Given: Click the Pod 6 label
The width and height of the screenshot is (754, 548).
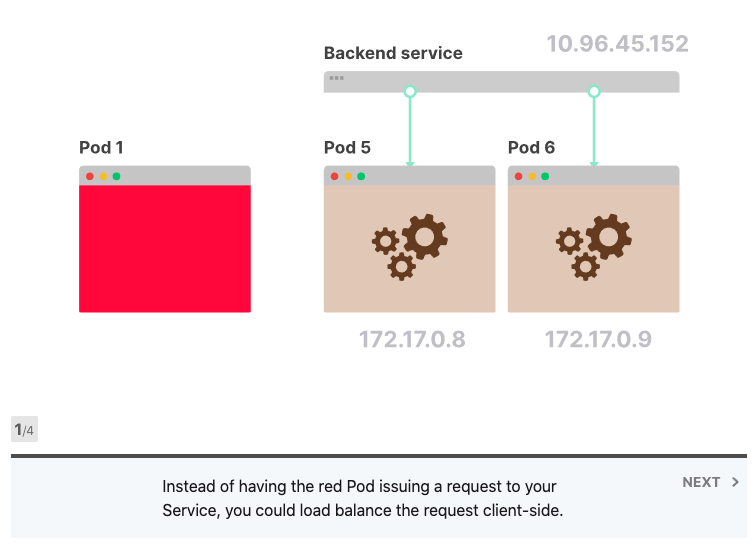Looking at the screenshot, I should 531,148.
